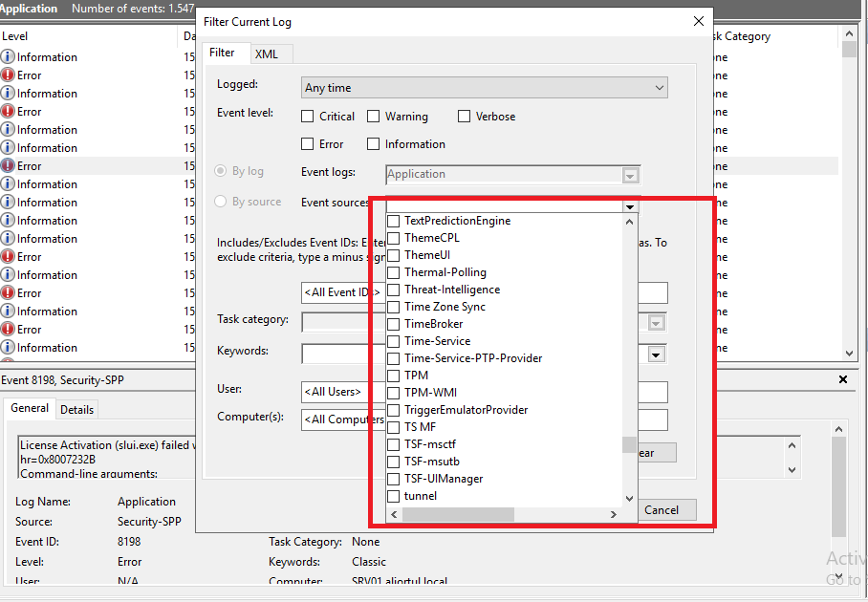
Task: Click the dropdown list's scroll left arrow
Action: point(393,515)
